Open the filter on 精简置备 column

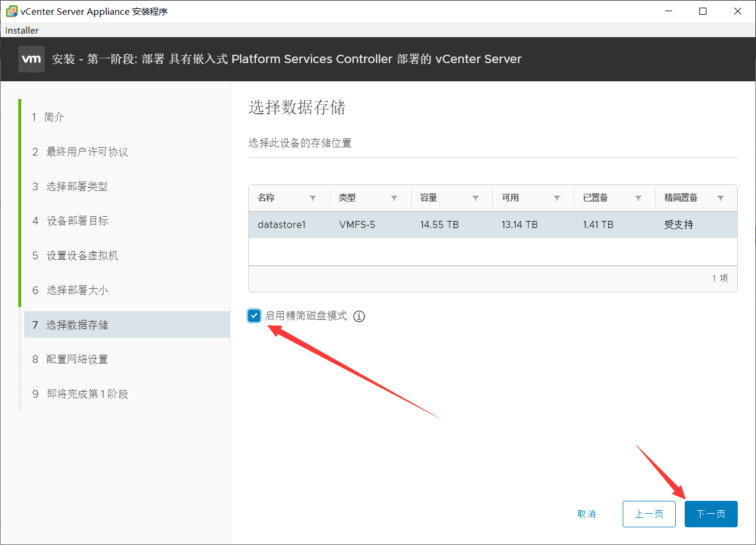pyautogui.click(x=721, y=198)
